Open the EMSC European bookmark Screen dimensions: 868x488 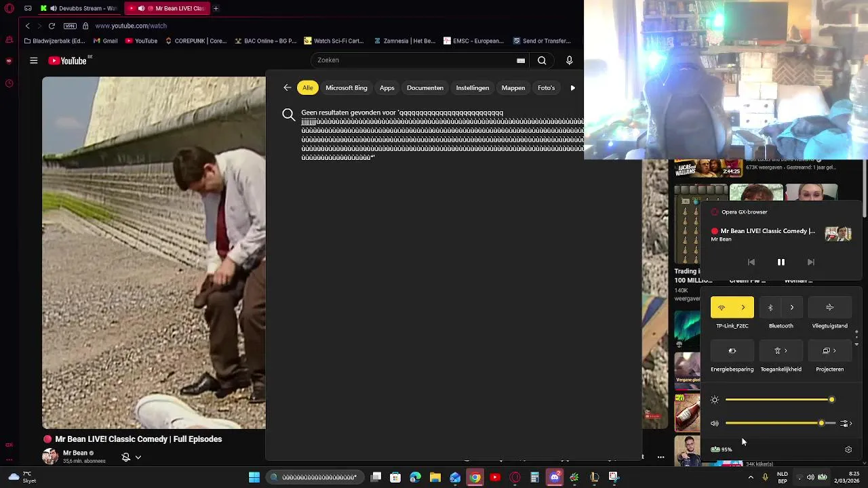473,41
